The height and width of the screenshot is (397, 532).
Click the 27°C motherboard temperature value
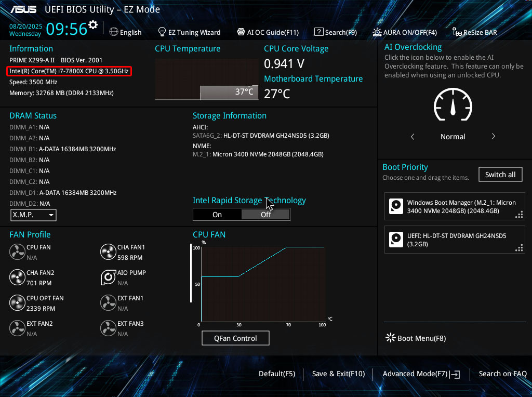point(277,94)
